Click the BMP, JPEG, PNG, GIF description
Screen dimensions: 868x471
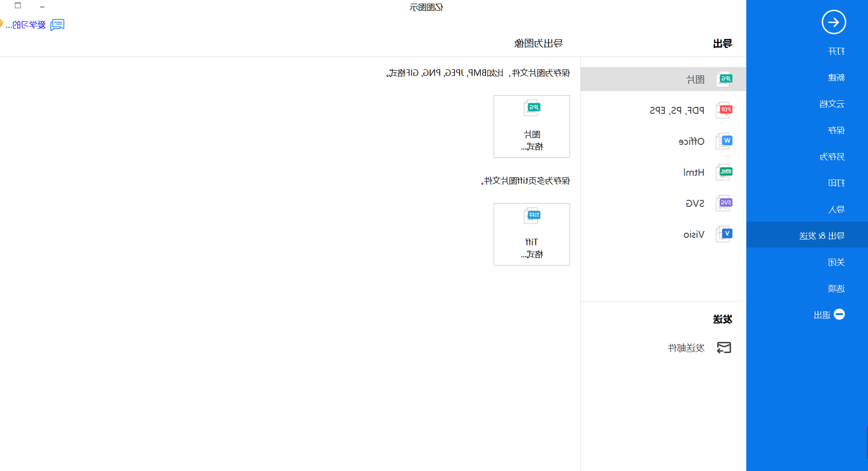(x=478, y=73)
